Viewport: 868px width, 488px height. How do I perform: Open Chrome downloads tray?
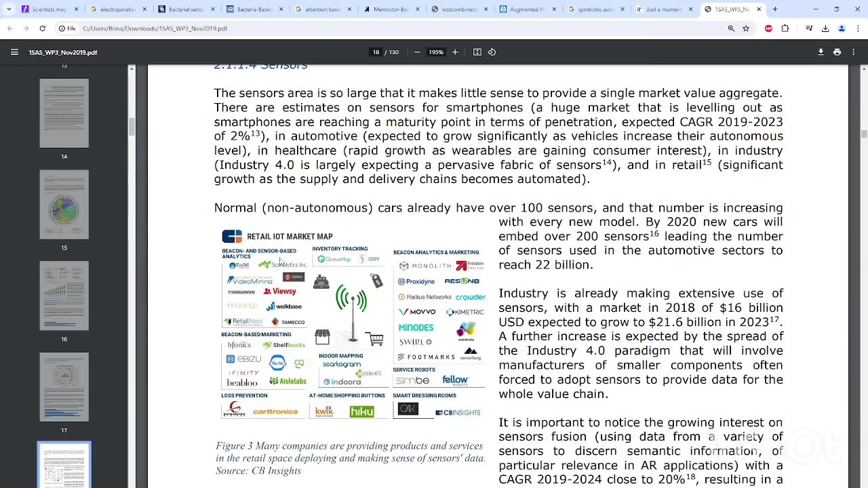(825, 28)
